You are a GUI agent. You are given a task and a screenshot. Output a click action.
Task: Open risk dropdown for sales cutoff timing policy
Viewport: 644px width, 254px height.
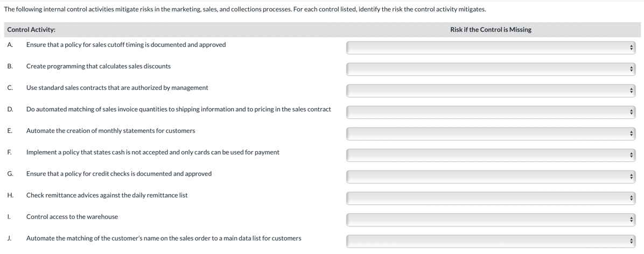click(491, 48)
